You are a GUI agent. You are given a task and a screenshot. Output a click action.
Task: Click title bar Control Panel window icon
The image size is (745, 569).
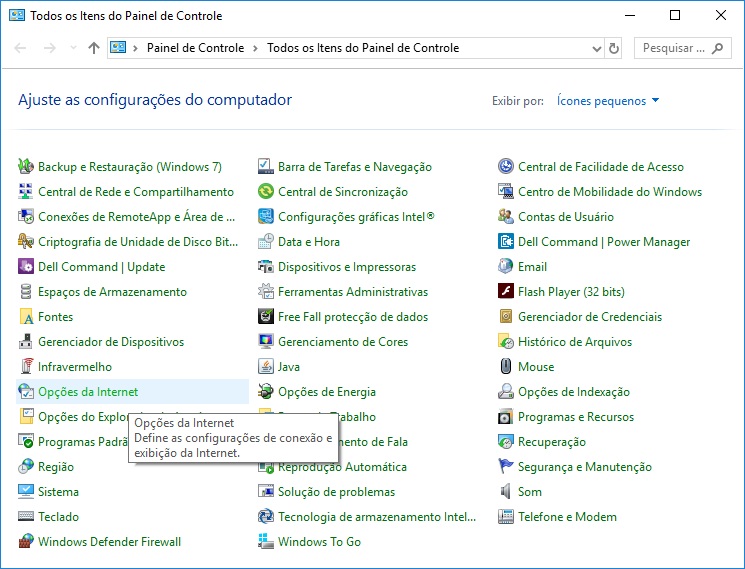17,15
